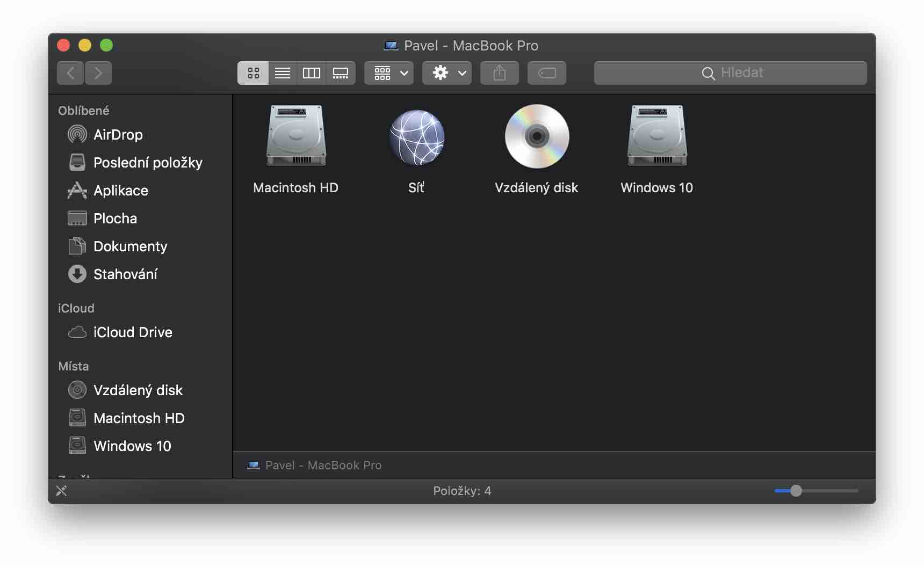Image resolution: width=924 pixels, height=567 pixels.
Task: Open Dokumenty in the sidebar
Action: (x=140, y=246)
